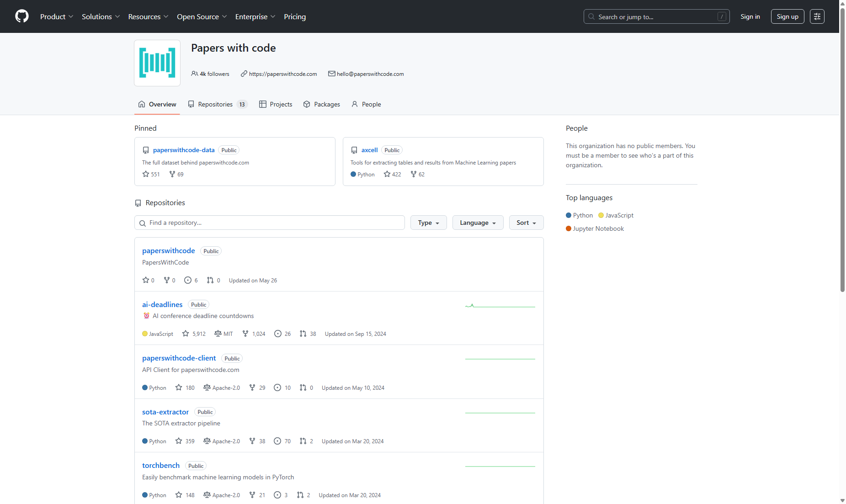The image size is (846, 504).
Task: Go to Pricing page
Action: coord(295,16)
